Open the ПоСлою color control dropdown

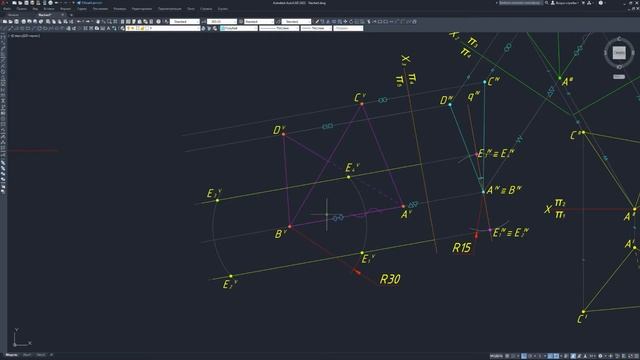(x=239, y=28)
